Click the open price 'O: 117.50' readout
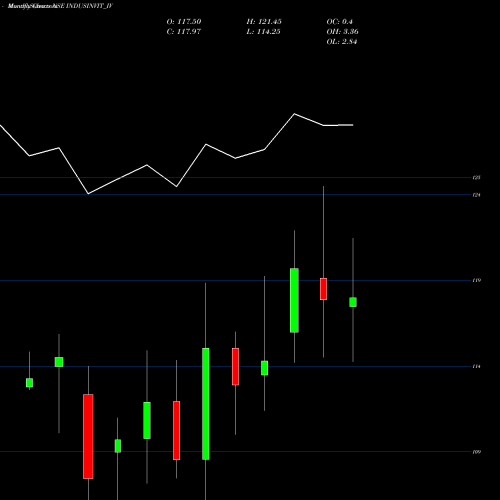500x500 pixels. click(x=184, y=22)
